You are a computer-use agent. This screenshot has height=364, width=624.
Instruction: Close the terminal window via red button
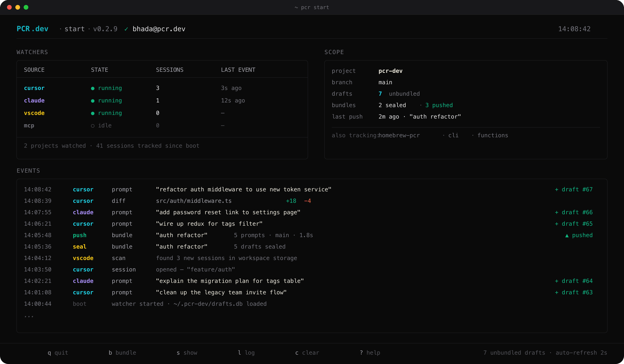(x=9, y=7)
